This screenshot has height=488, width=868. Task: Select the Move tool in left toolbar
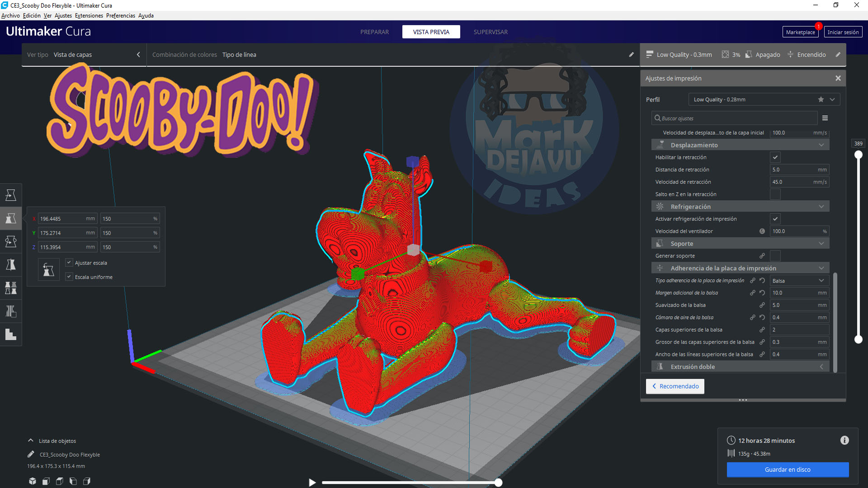point(11,195)
